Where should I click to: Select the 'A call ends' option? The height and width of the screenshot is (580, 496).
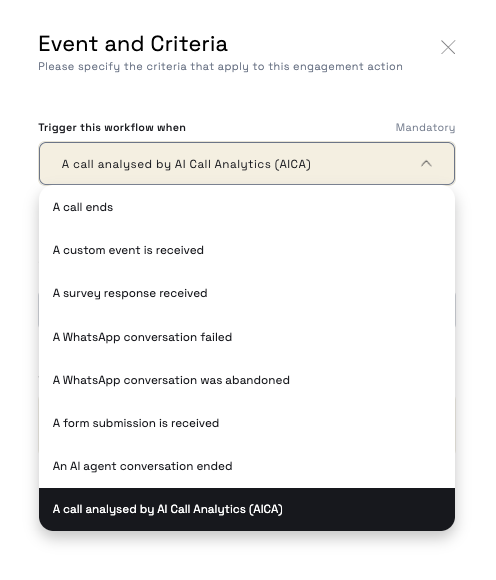pos(247,207)
